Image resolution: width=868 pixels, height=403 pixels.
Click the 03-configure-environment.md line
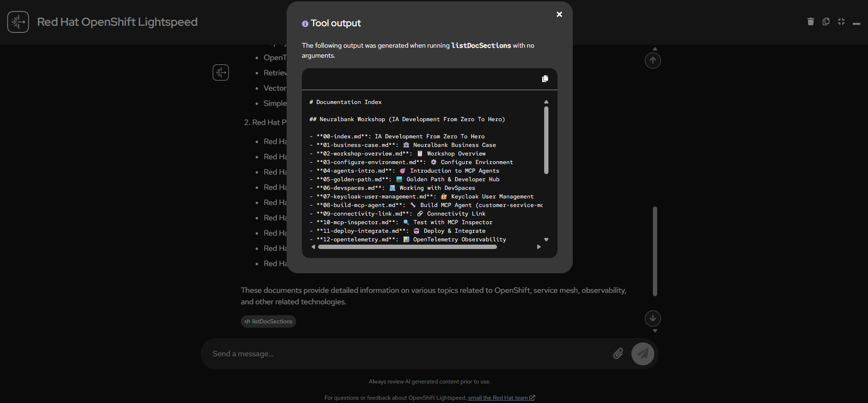(x=411, y=162)
